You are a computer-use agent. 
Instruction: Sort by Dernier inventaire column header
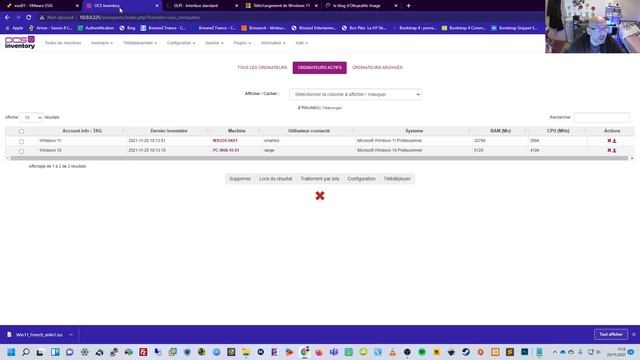(169, 131)
